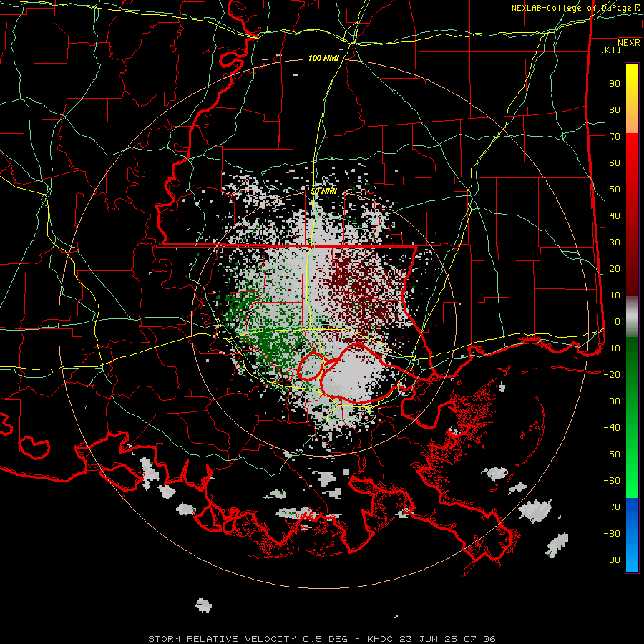Click the 20 value on the velocity scale

coord(615,268)
